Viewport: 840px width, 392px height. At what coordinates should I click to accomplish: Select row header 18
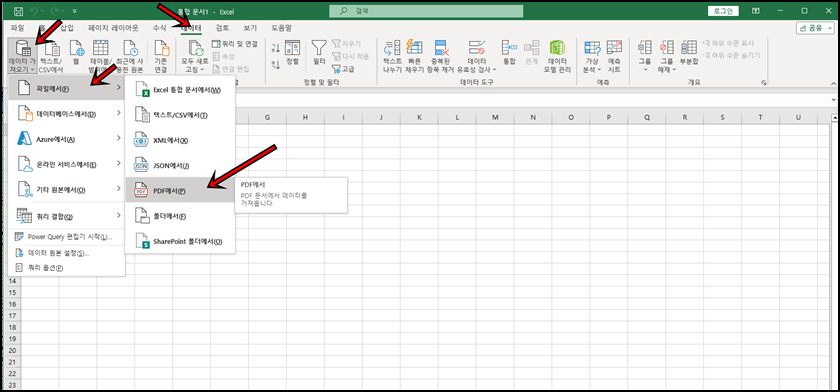(x=12, y=328)
